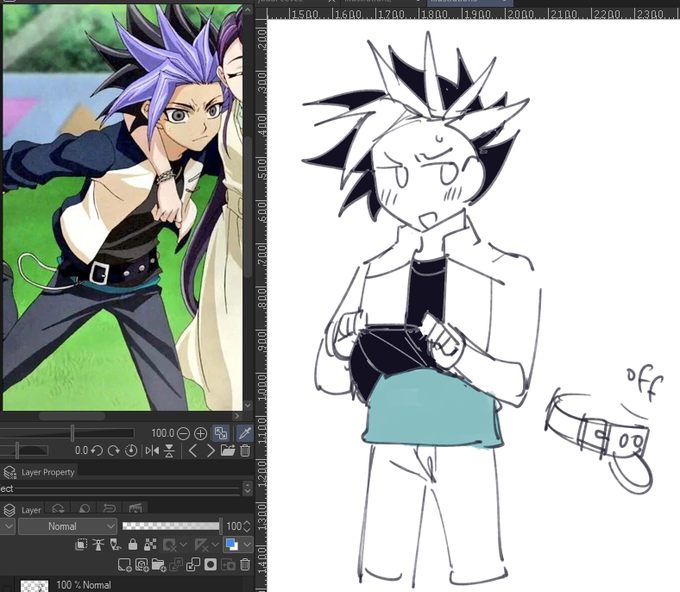This screenshot has height=592, width=680.
Task: Click the Sub View rotation value 0.0
Action: tap(81, 451)
